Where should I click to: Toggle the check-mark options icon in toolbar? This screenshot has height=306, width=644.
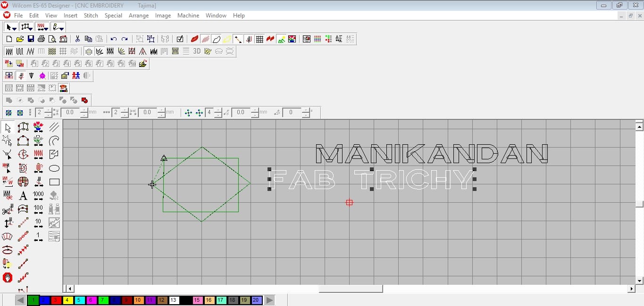pyautogui.click(x=180, y=39)
